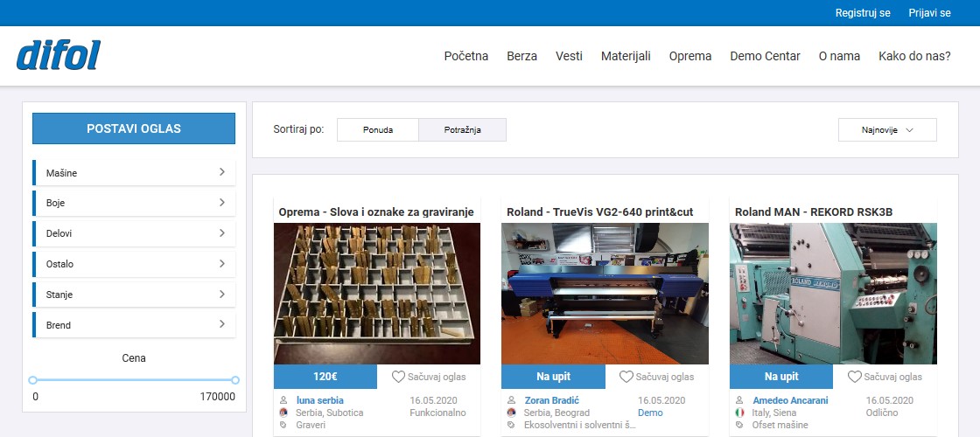Viewport: 980px width, 437px height.
Task: Open the Roland TrueVis printer thumbnail
Action: (605, 294)
